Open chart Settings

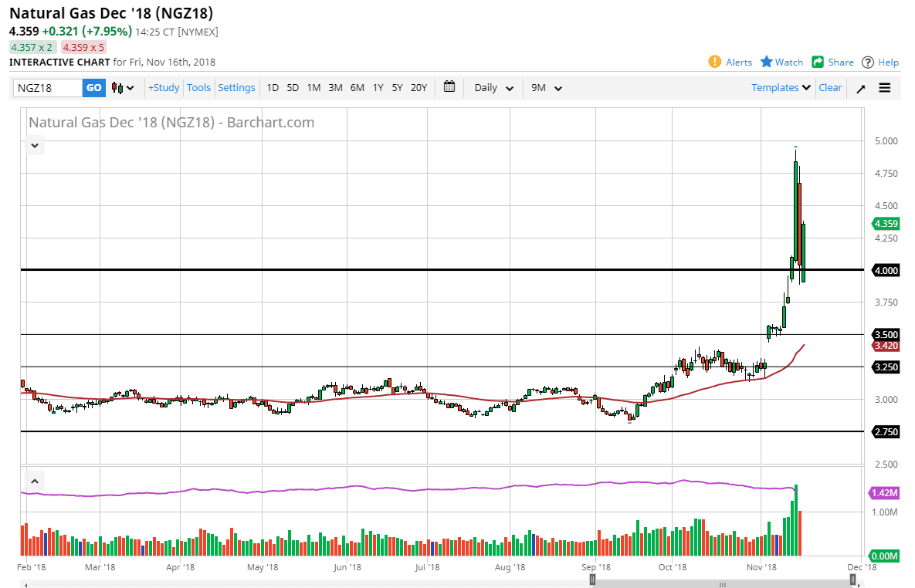pos(236,87)
